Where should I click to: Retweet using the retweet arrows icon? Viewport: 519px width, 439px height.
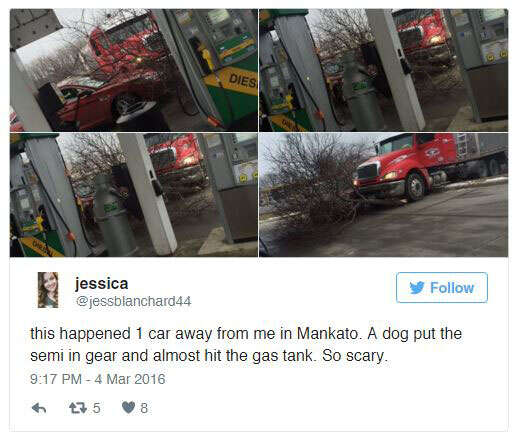coord(78,408)
